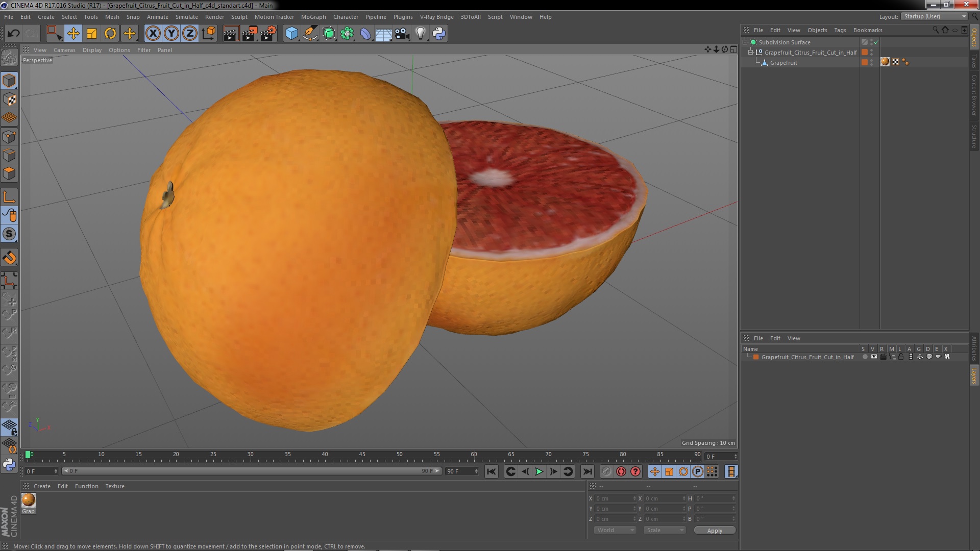Switch to Texture mode
The image size is (980, 551).
[9, 99]
